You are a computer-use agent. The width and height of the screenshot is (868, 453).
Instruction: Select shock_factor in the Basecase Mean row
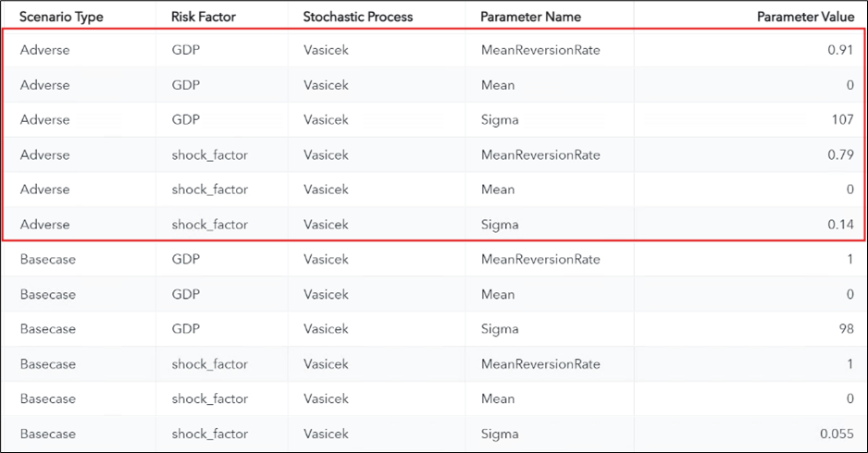point(210,399)
